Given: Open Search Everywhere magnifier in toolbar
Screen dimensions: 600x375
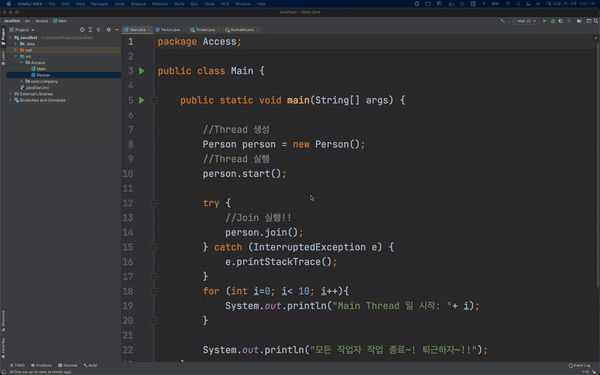Looking at the screenshot, I should point(597,21).
